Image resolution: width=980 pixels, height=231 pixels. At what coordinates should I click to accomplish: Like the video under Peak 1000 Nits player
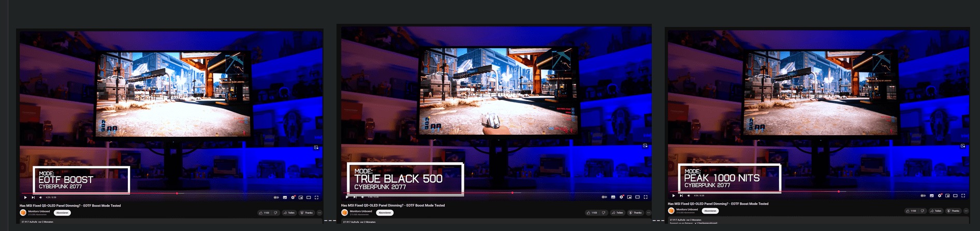[x=911, y=211]
